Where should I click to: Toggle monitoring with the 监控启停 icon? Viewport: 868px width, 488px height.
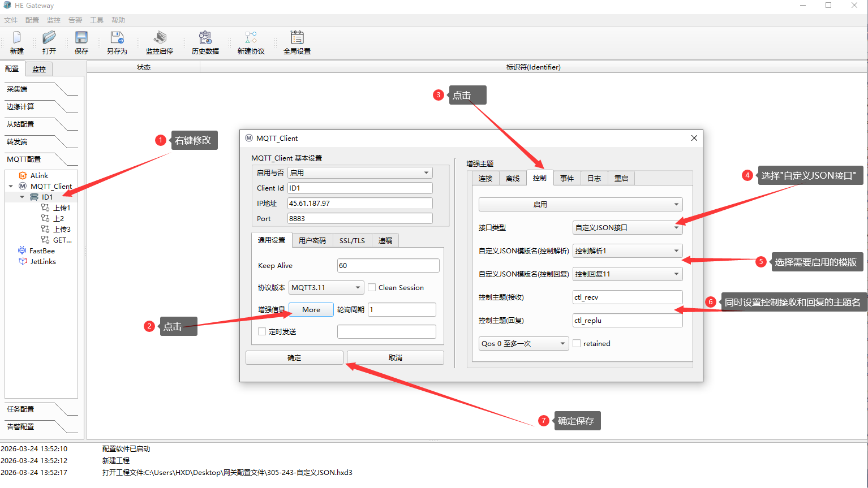coord(160,38)
